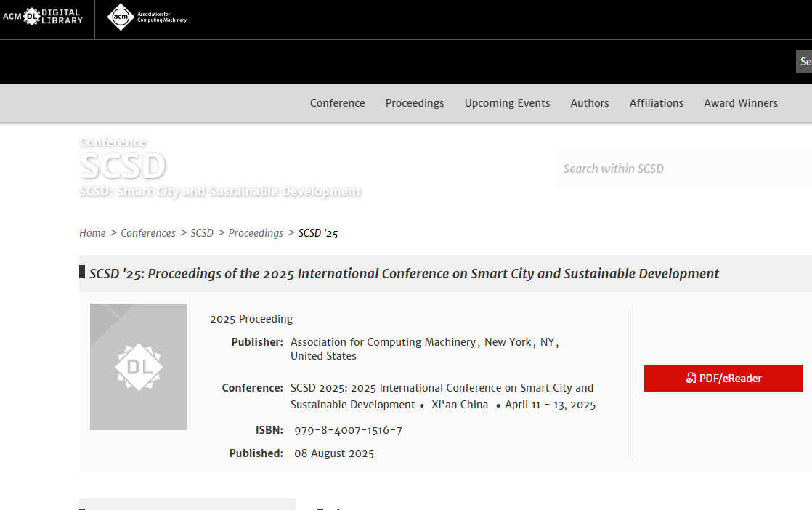
Task: Open the Affiliations menu item
Action: coord(656,103)
